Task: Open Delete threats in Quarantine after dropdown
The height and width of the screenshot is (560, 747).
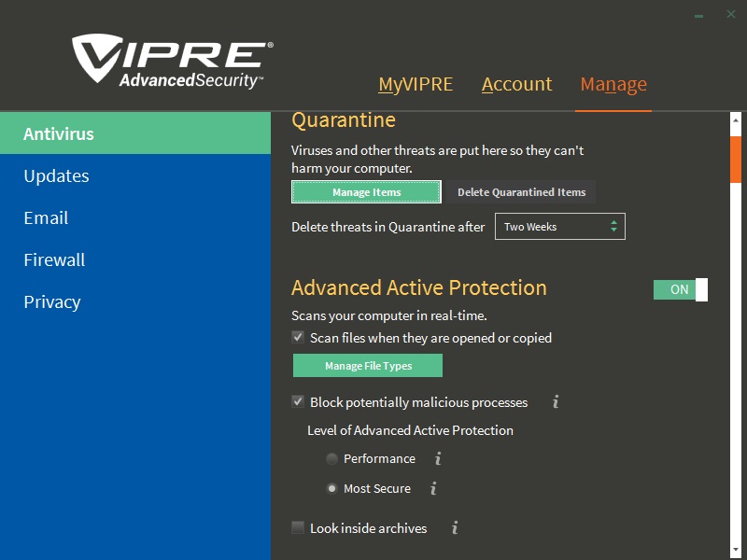Action: tap(559, 227)
